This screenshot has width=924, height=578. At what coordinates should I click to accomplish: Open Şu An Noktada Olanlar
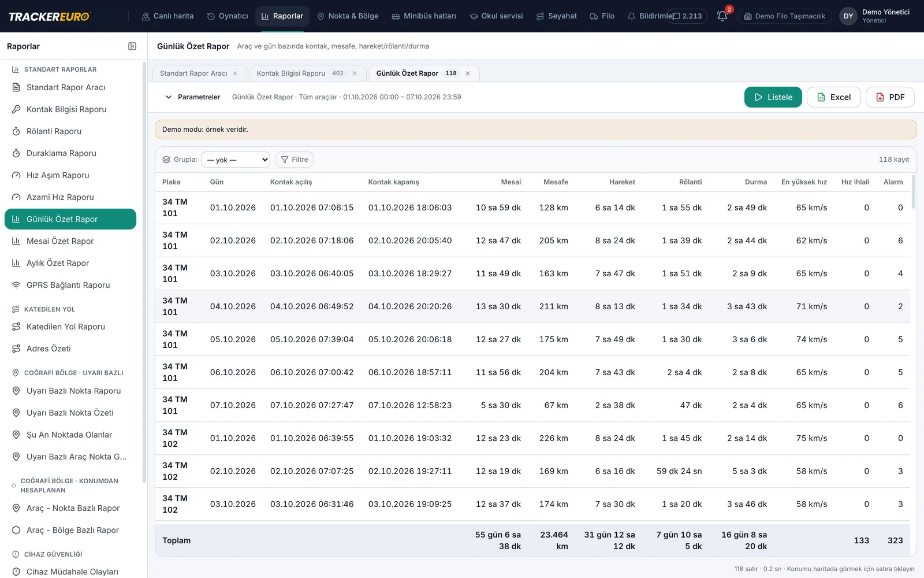(70, 435)
